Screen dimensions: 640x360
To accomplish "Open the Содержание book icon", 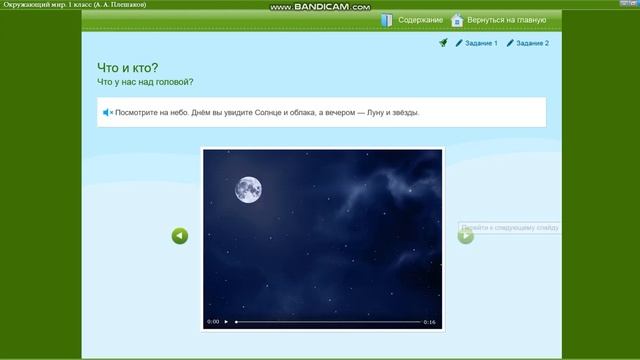I will coord(386,20).
